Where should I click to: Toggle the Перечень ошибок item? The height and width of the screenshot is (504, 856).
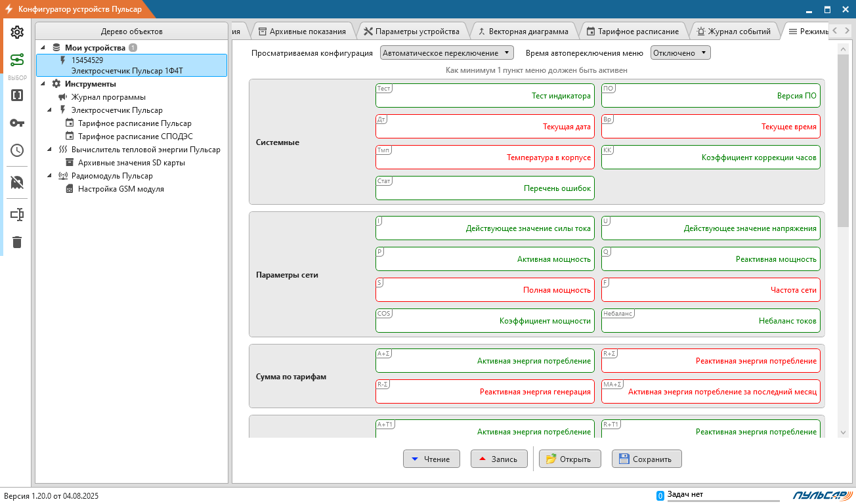click(485, 188)
